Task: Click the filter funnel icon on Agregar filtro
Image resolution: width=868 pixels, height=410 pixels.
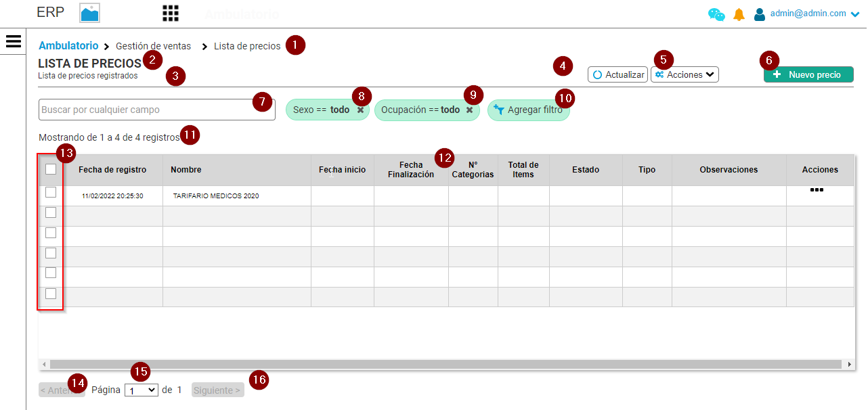Action: click(499, 109)
